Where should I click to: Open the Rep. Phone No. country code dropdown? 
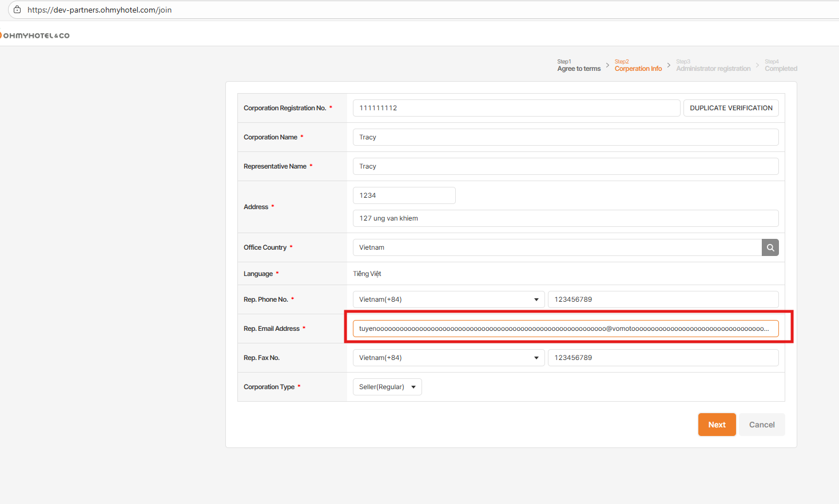tap(448, 299)
